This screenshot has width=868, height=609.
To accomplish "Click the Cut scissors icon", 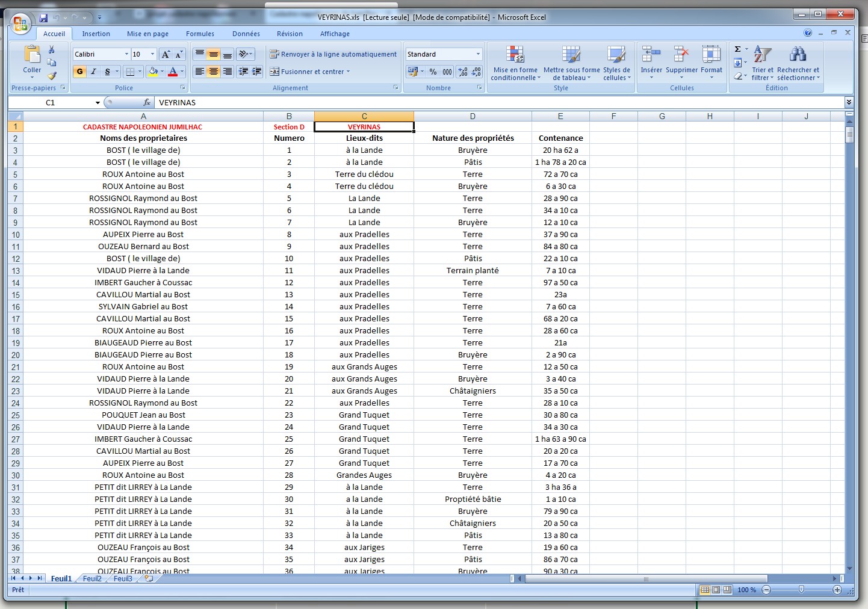I will point(52,49).
